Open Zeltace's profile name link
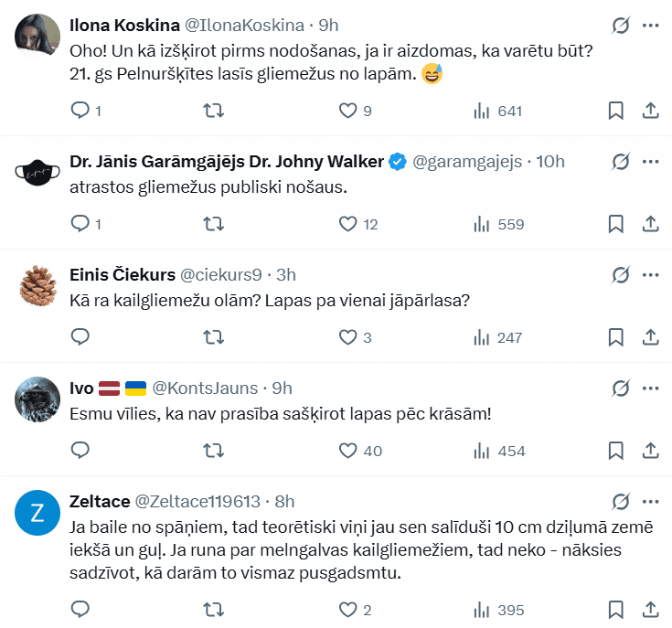Screen dimensions: 672x628 [x=99, y=502]
